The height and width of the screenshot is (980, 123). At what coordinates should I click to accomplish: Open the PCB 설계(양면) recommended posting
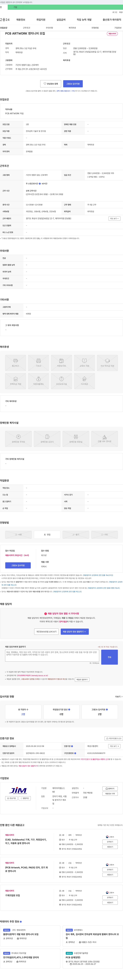coord(73,957)
